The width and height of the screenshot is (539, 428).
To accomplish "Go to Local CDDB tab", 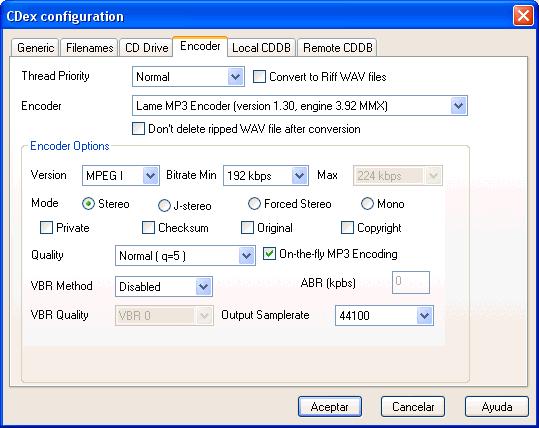I will point(261,47).
